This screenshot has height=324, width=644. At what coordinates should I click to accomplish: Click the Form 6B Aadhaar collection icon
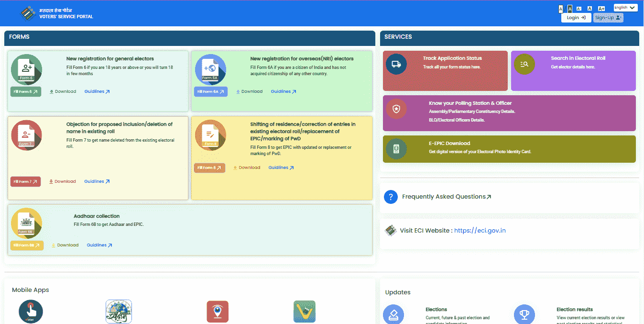tap(26, 223)
